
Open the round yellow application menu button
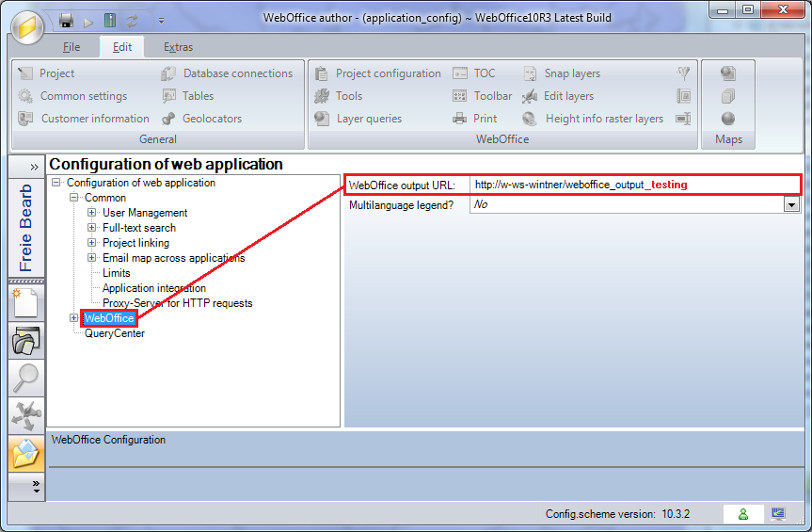27,27
